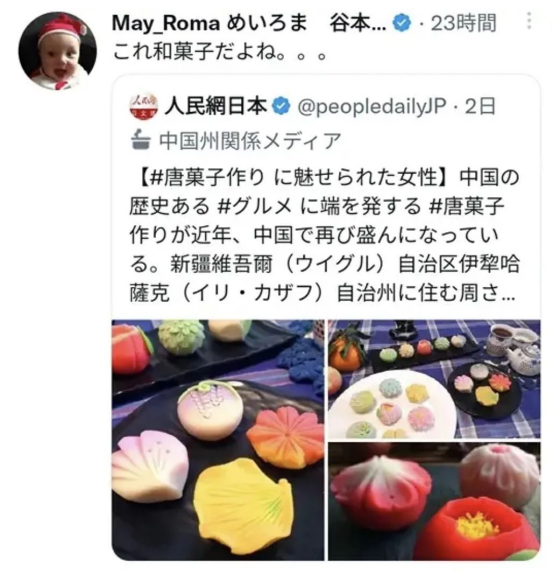Open May_Roma's baby profile picture
The width and height of the screenshot is (554, 575).
pyautogui.click(x=58, y=51)
